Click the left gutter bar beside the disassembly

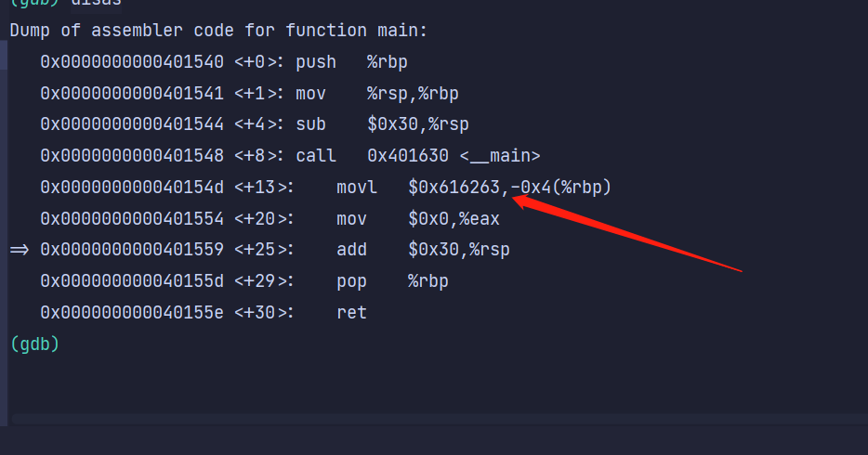4,232
